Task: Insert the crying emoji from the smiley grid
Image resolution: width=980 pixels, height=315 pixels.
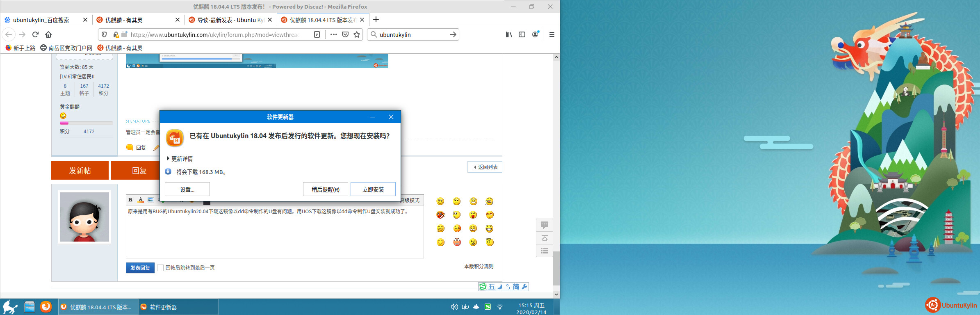Action: 489,201
